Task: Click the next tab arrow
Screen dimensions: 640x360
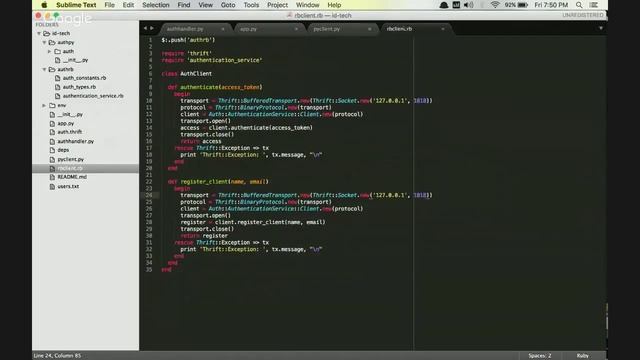Action: tap(152, 28)
